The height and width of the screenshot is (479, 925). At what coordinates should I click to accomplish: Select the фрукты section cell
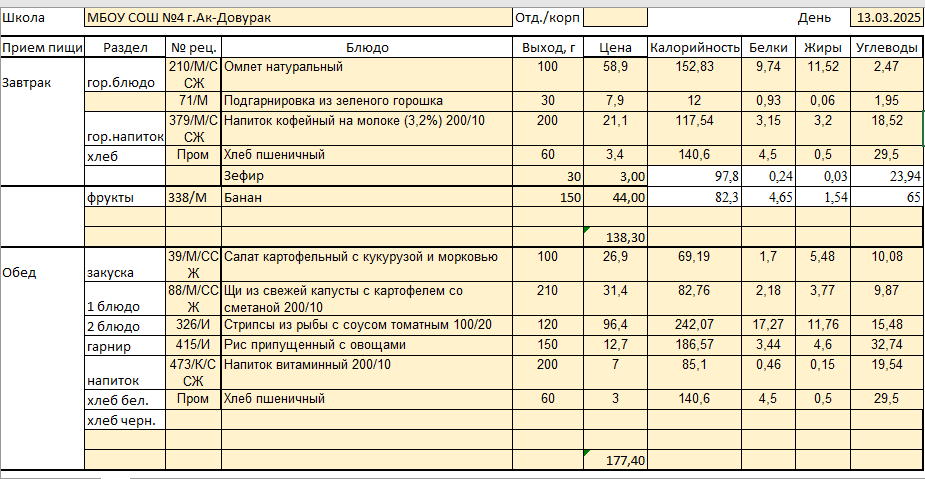point(125,198)
